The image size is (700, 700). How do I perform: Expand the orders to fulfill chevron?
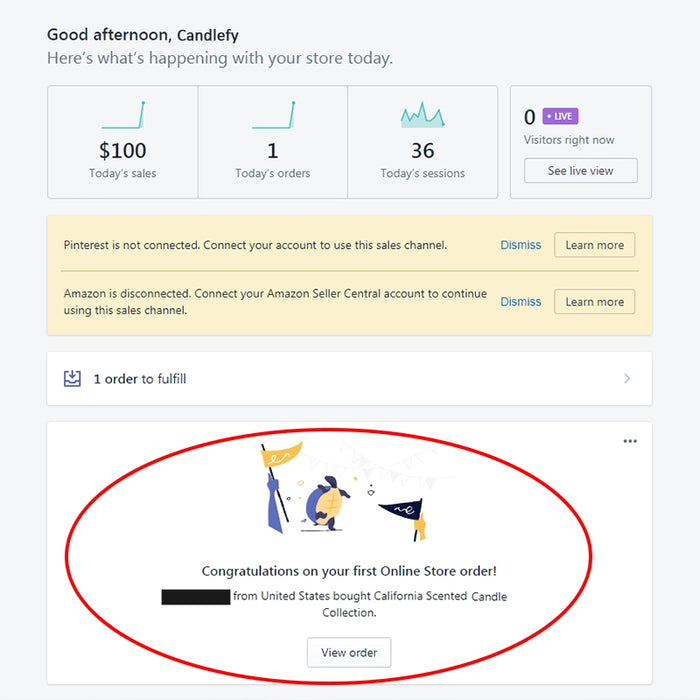627,378
